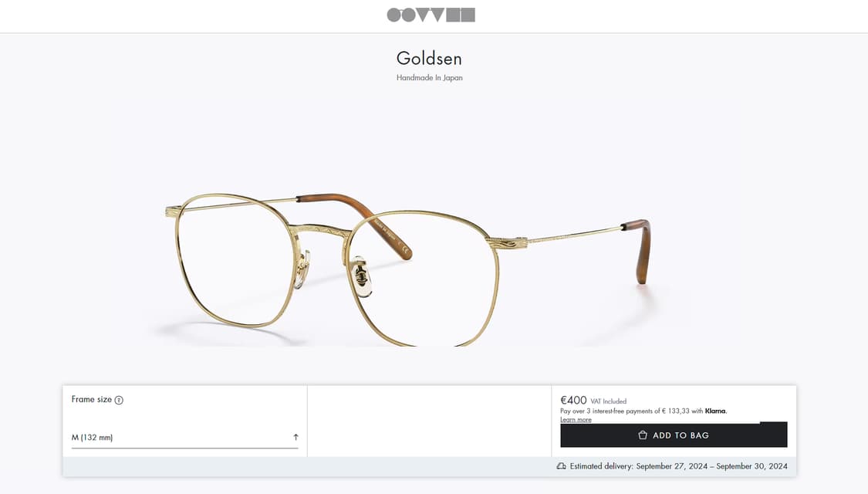Add the Goldsen glasses to bag
This screenshot has height=494, width=868.
pyautogui.click(x=674, y=435)
